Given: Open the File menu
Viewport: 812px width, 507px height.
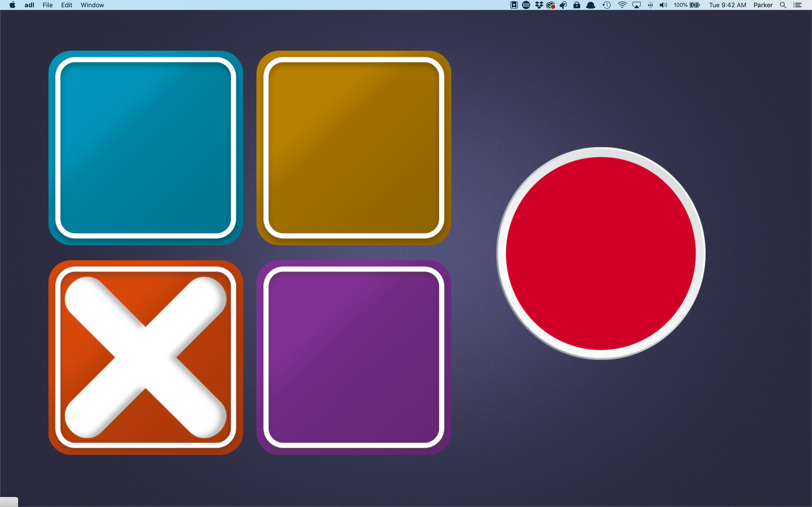Looking at the screenshot, I should coord(48,5).
